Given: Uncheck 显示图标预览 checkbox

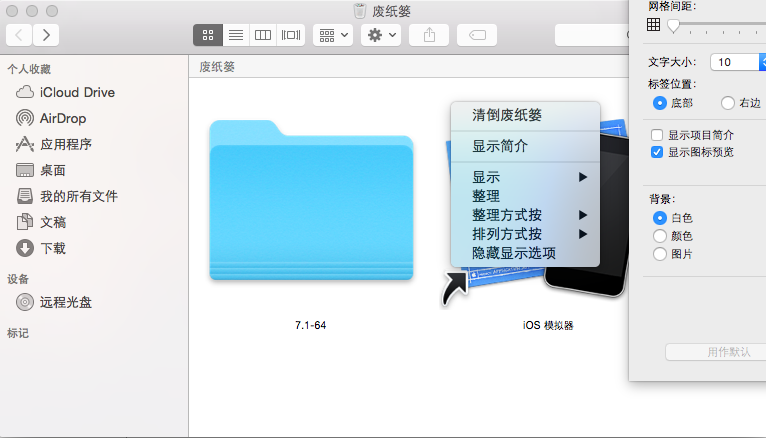Looking at the screenshot, I should (657, 152).
